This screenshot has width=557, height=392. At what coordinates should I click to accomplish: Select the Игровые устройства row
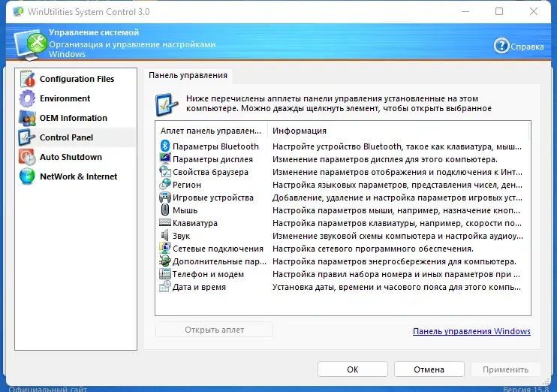coord(342,198)
